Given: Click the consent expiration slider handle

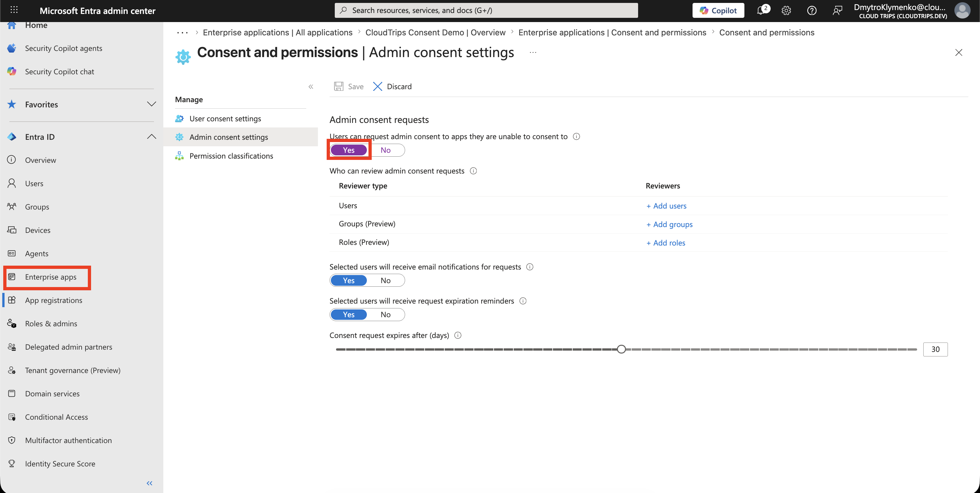Looking at the screenshot, I should coord(621,349).
